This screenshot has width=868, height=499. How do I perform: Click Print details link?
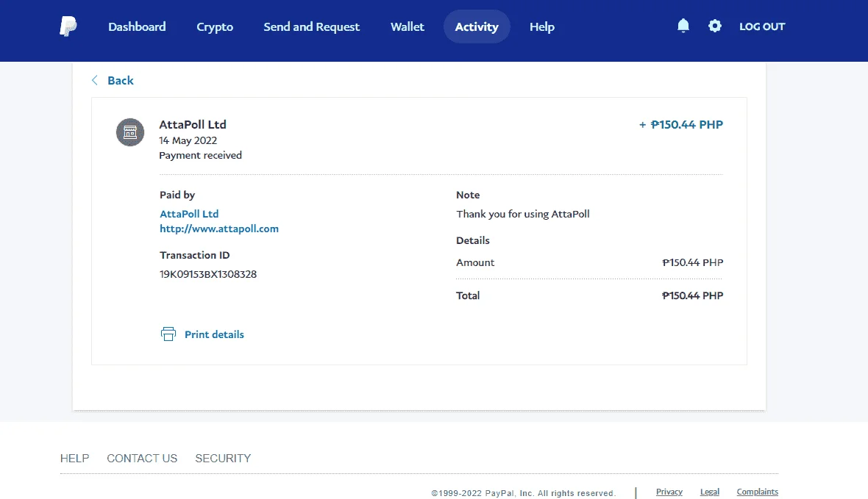coord(214,334)
